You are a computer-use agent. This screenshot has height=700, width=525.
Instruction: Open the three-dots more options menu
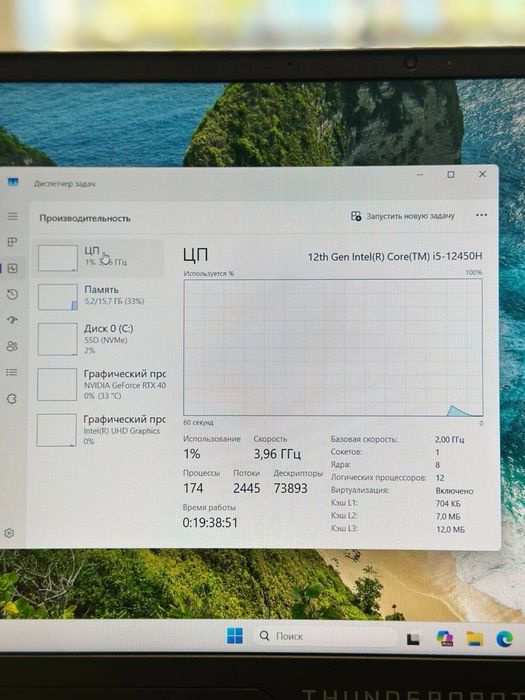point(481,215)
